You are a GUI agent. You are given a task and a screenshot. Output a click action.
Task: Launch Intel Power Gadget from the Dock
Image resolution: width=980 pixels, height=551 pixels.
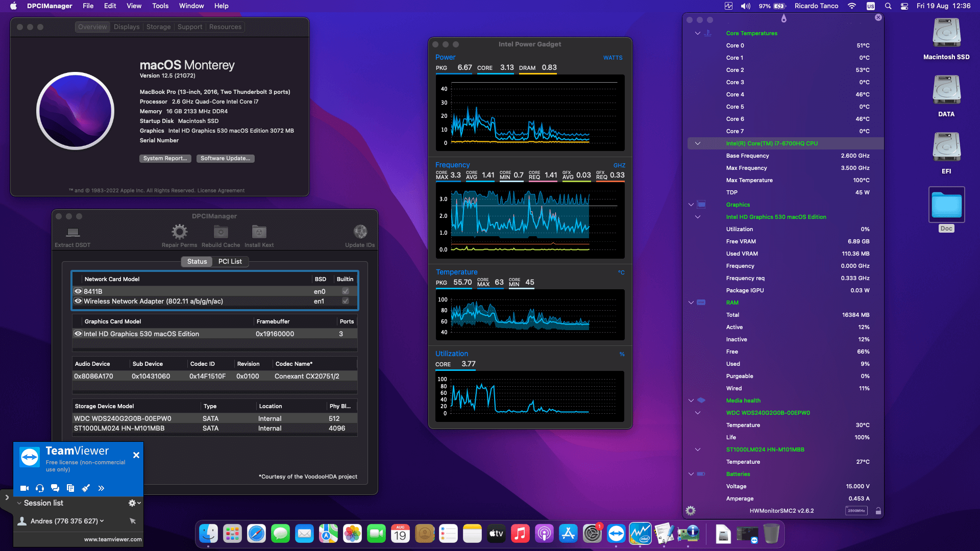tap(640, 533)
